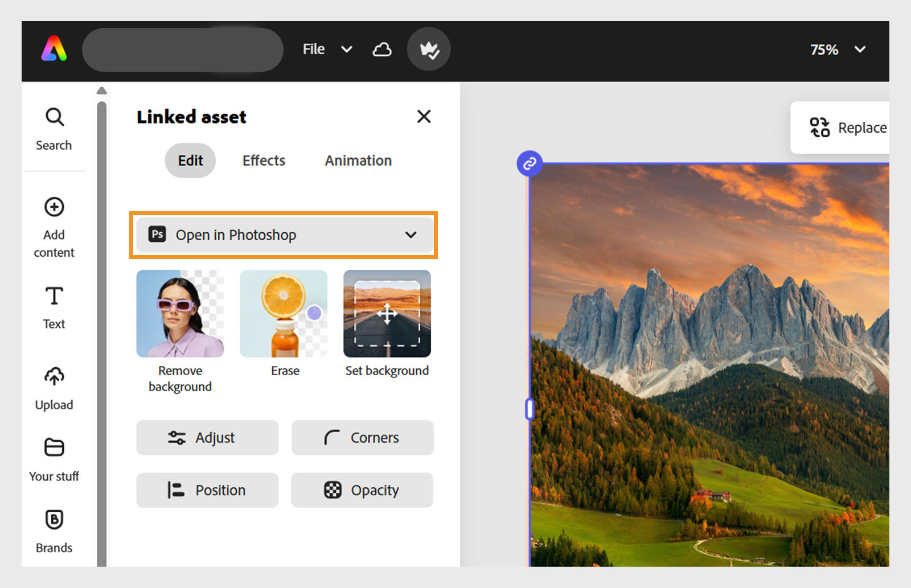
Task: Open the Upload option in sidebar
Action: pyautogui.click(x=54, y=389)
